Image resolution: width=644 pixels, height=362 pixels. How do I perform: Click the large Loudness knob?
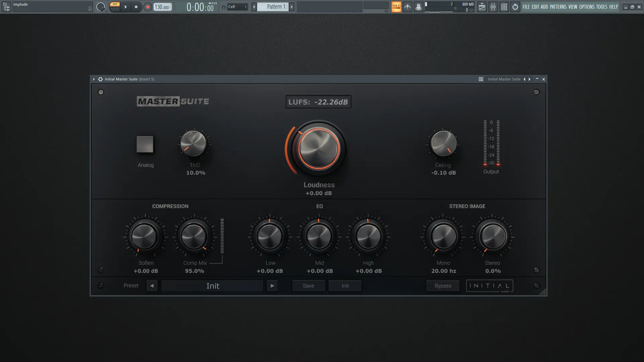tap(319, 148)
